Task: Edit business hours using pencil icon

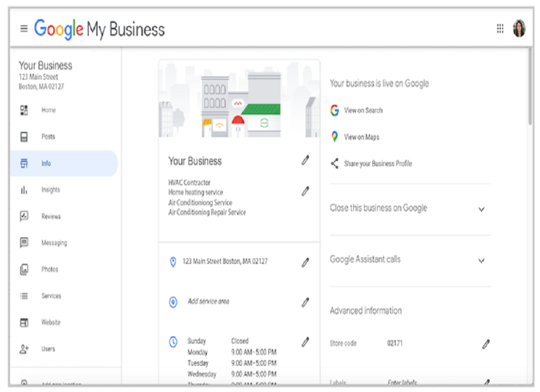Action: pyautogui.click(x=305, y=341)
